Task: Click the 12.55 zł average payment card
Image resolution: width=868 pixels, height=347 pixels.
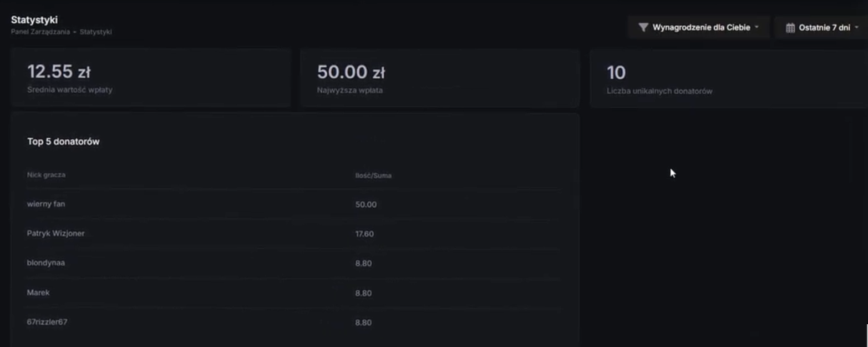Action: tap(150, 78)
